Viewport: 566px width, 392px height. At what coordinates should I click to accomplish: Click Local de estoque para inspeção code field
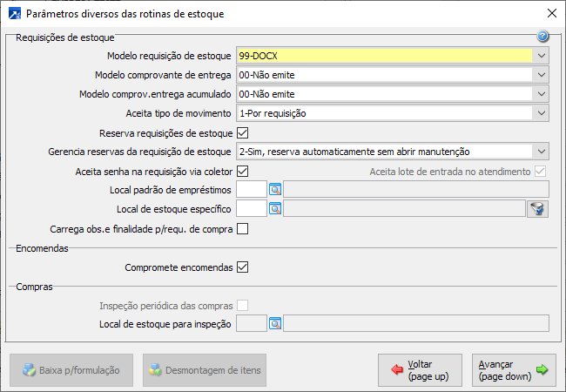coord(252,324)
